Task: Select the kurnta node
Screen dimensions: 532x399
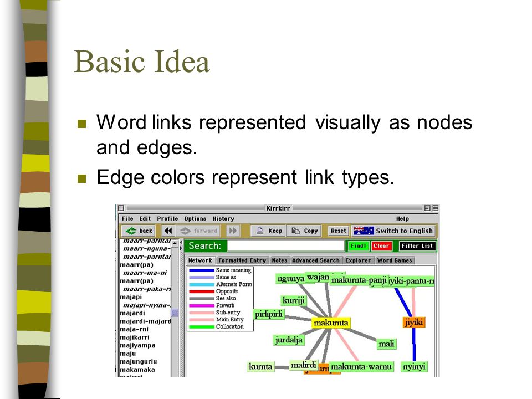Action: (260, 367)
